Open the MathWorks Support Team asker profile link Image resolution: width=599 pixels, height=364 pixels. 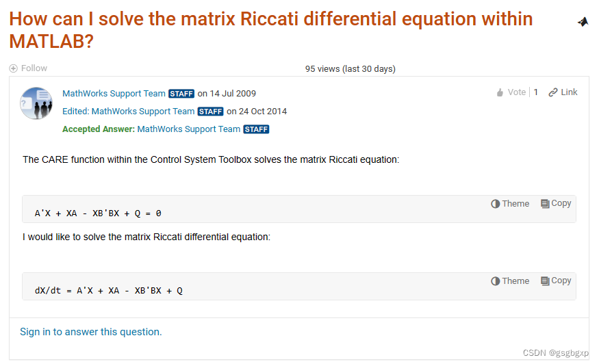(114, 94)
